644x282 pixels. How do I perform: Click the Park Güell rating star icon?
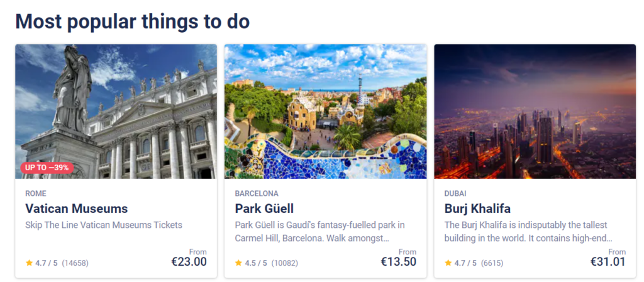click(x=238, y=263)
